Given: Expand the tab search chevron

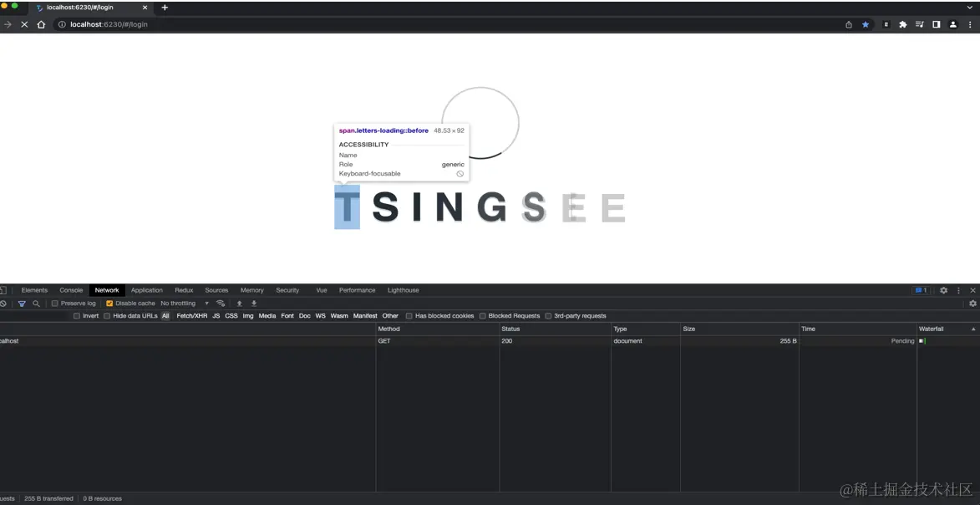Looking at the screenshot, I should pyautogui.click(x=970, y=8).
